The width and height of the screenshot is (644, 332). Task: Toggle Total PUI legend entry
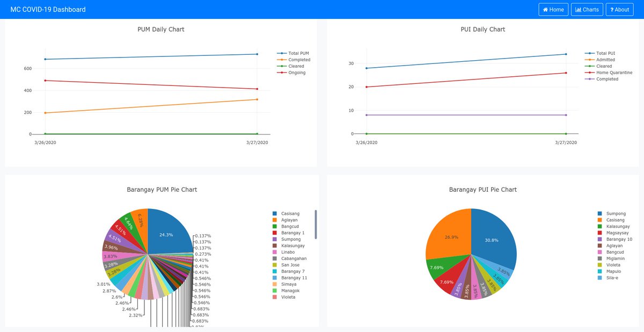pyautogui.click(x=601, y=53)
